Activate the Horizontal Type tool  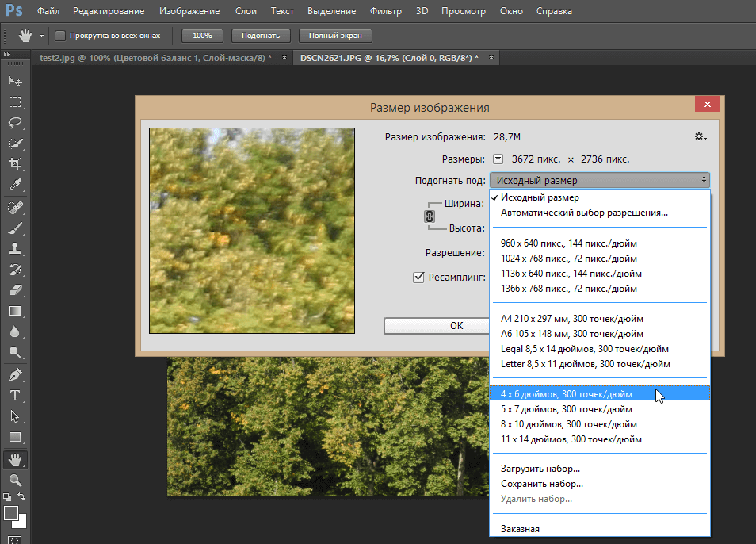coord(14,395)
